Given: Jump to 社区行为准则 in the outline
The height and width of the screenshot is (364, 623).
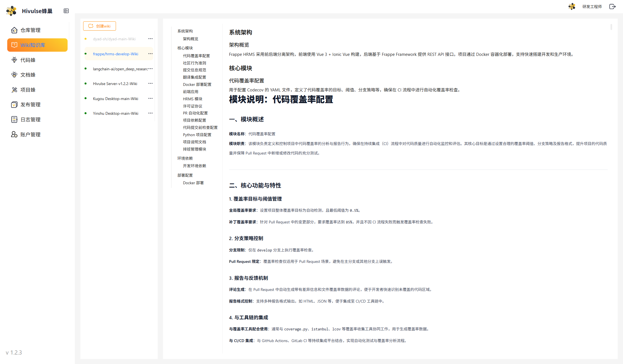Looking at the screenshot, I should click(194, 63).
